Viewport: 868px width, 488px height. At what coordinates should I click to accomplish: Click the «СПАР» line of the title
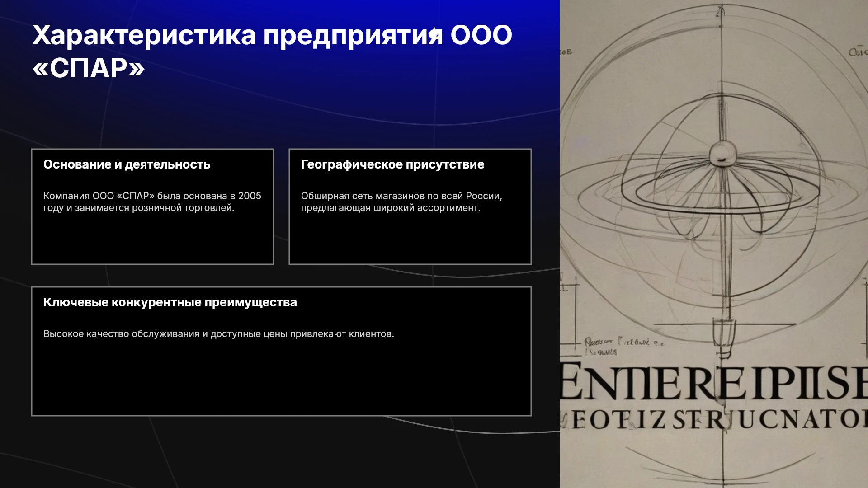pyautogui.click(x=89, y=68)
